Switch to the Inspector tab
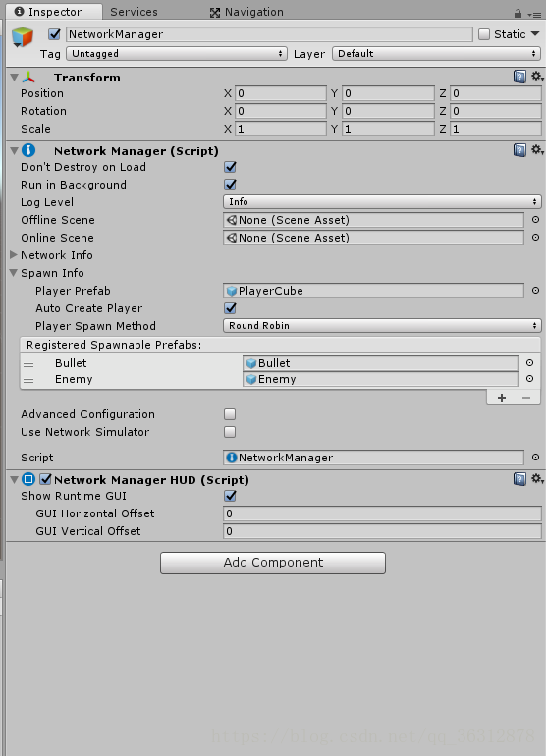The image size is (546, 756). 54,12
